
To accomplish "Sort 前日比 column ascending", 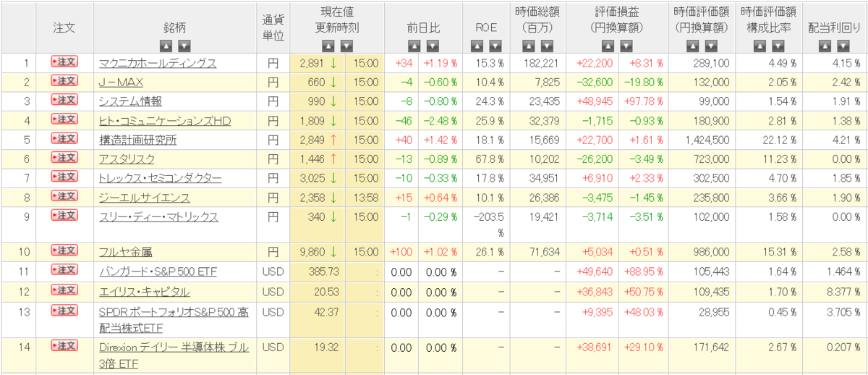I will pyautogui.click(x=414, y=46).
